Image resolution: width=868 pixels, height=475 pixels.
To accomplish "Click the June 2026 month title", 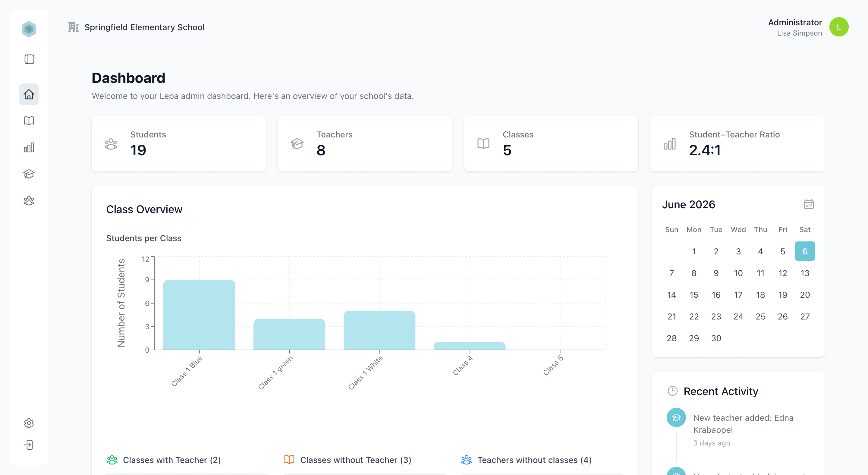I will pos(688,204).
